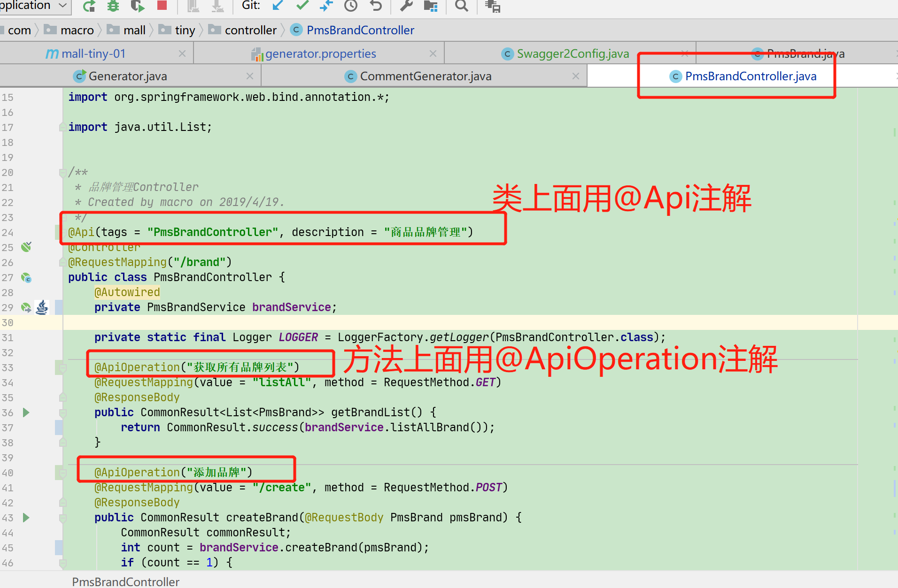Screen dimensions: 898x588
Task: Start debugging with the green bug icon
Action: [113, 6]
